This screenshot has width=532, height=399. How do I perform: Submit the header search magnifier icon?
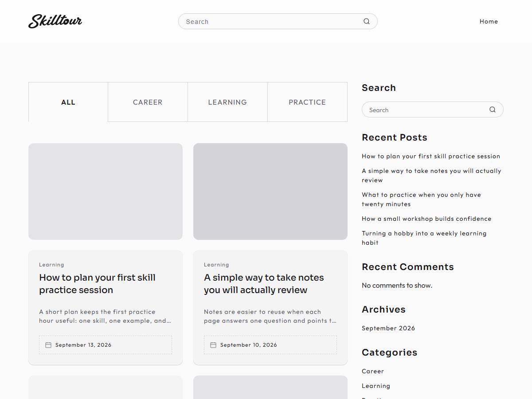tap(367, 21)
